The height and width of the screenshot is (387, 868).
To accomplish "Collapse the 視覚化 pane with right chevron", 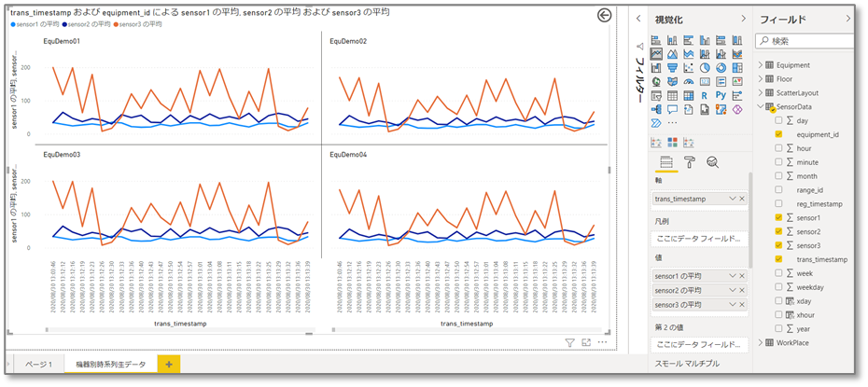I will [744, 19].
